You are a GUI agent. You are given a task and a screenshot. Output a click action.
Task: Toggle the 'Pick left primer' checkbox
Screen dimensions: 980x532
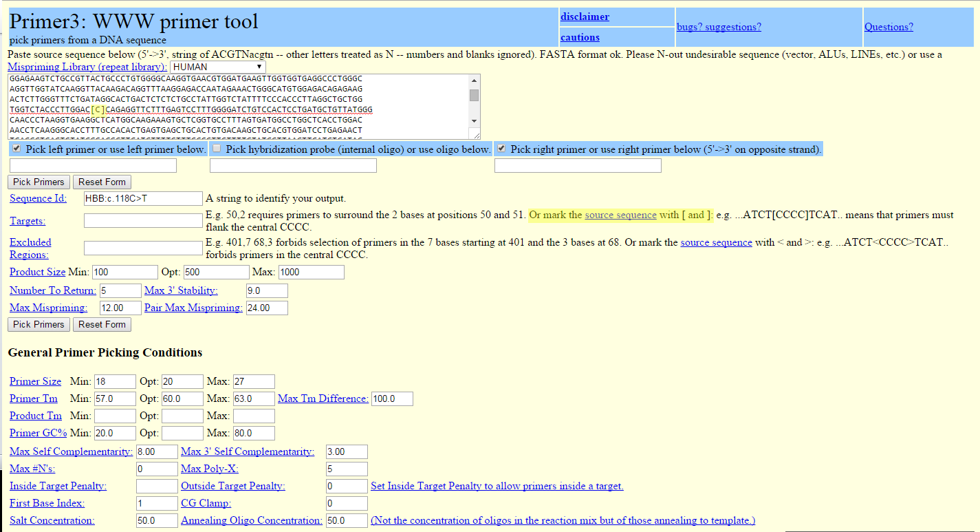17,149
